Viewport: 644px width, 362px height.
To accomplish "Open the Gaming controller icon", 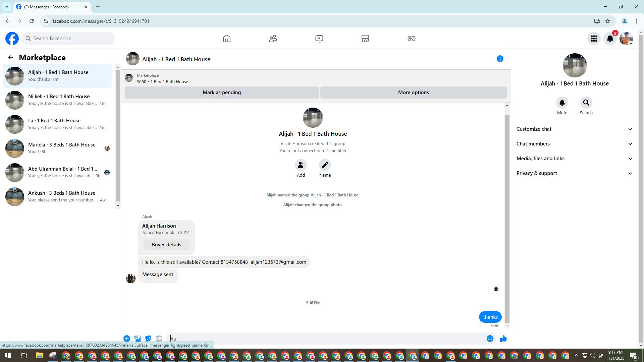I will [x=412, y=39].
